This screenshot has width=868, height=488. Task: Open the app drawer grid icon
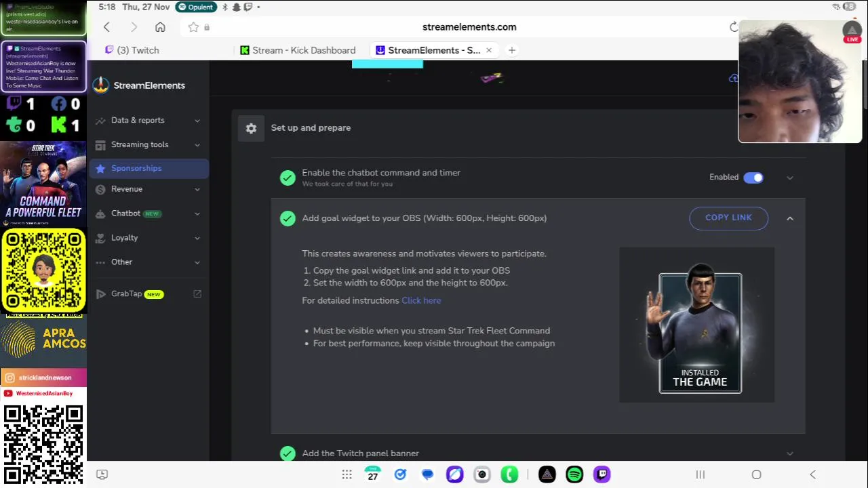[347, 474]
